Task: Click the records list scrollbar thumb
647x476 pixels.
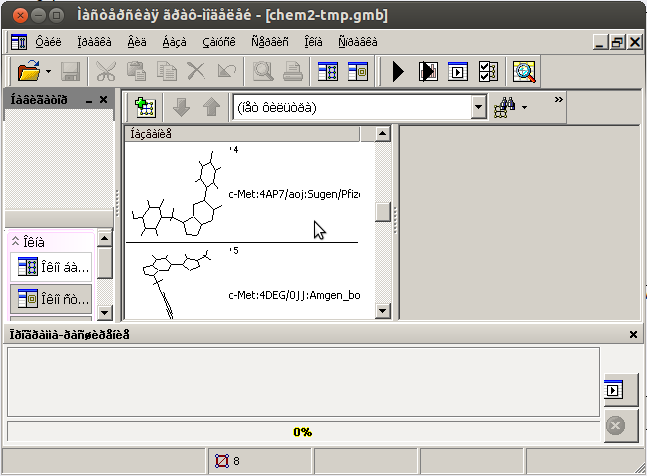Action: (x=383, y=212)
